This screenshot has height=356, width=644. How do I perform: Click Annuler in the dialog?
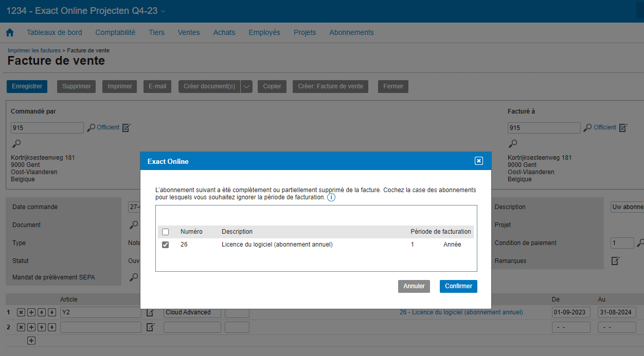point(414,286)
